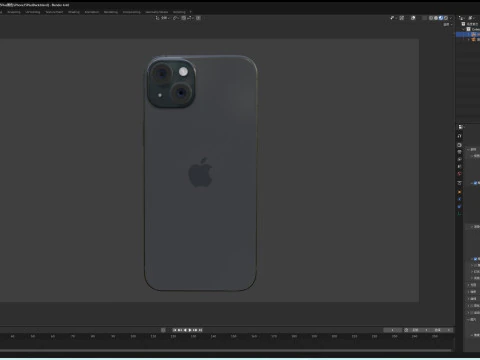The height and width of the screenshot is (360, 480).
Task: Click the current frame field in timeline header
Action: (x=393, y=330)
